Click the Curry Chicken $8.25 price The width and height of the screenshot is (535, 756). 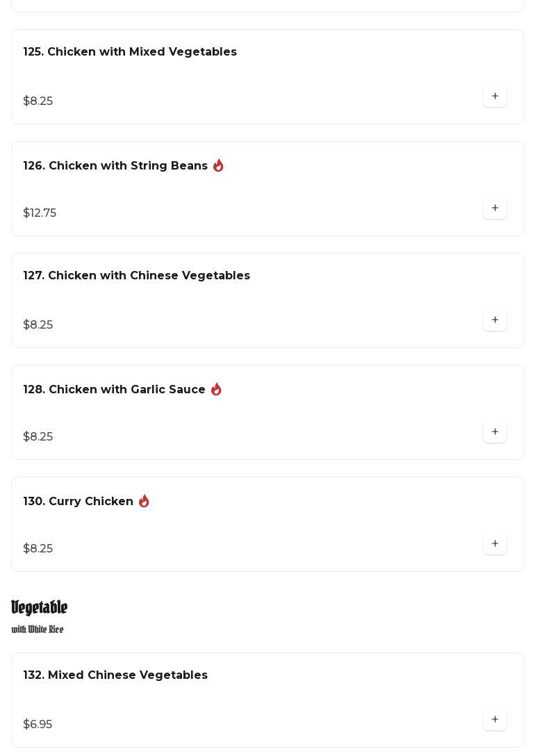(x=38, y=549)
